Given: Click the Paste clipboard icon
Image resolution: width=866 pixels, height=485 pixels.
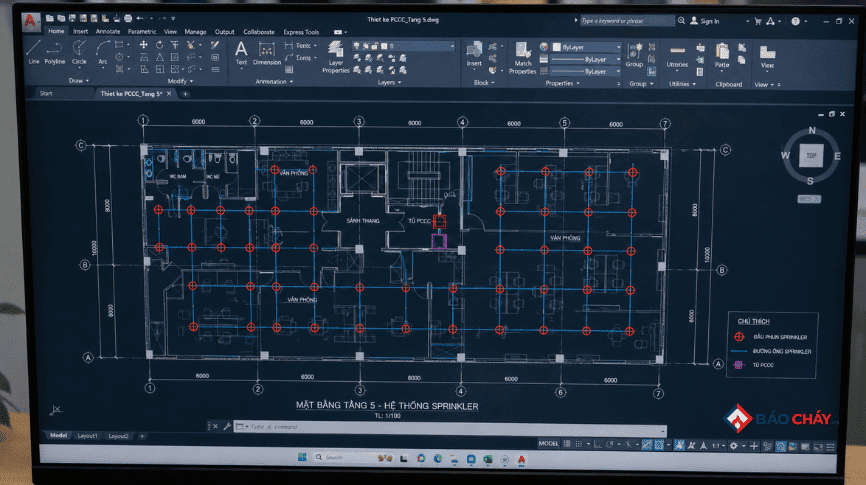Looking at the screenshot, I should coord(722,55).
